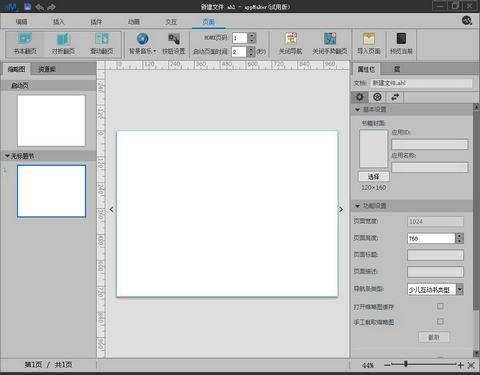
Task: Click the white page canvas
Action: 227,213
